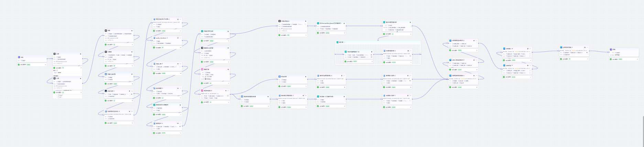Run the right-hand node inside the loop body
Viewport: 644px width, 147px height.
(x=408, y=51)
